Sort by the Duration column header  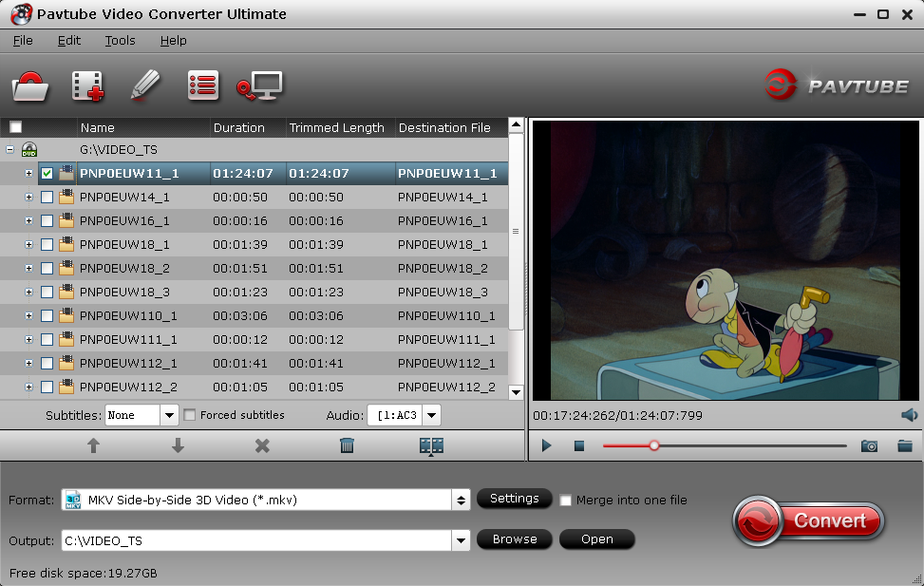coord(248,127)
